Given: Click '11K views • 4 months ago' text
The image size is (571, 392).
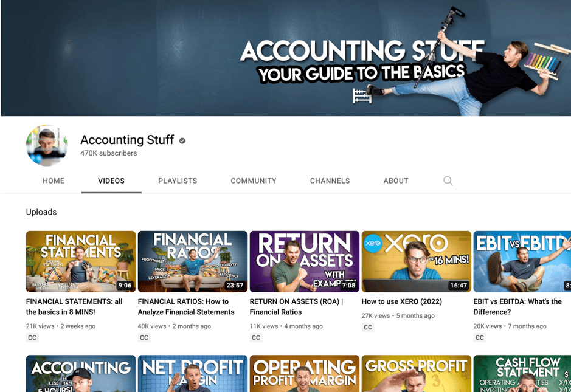Looking at the screenshot, I should [x=286, y=326].
